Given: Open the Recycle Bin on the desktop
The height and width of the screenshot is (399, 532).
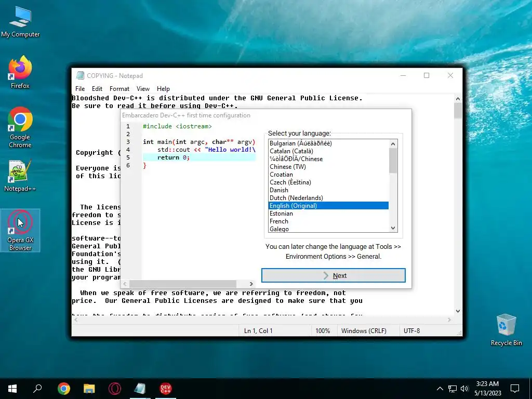Looking at the screenshot, I should [506, 330].
